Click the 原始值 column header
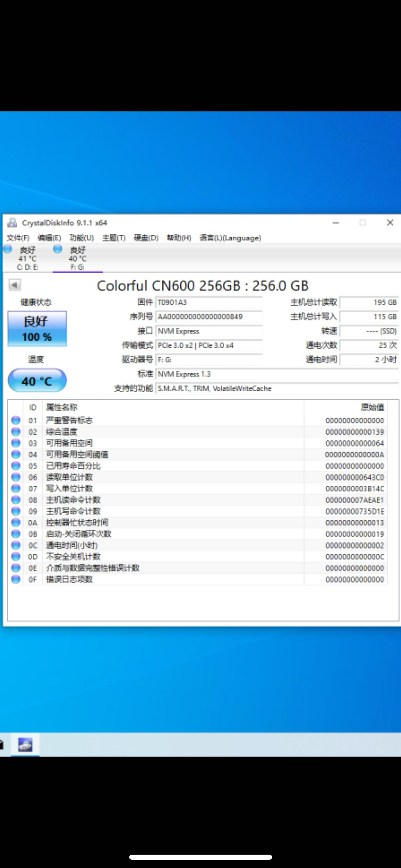 346,407
